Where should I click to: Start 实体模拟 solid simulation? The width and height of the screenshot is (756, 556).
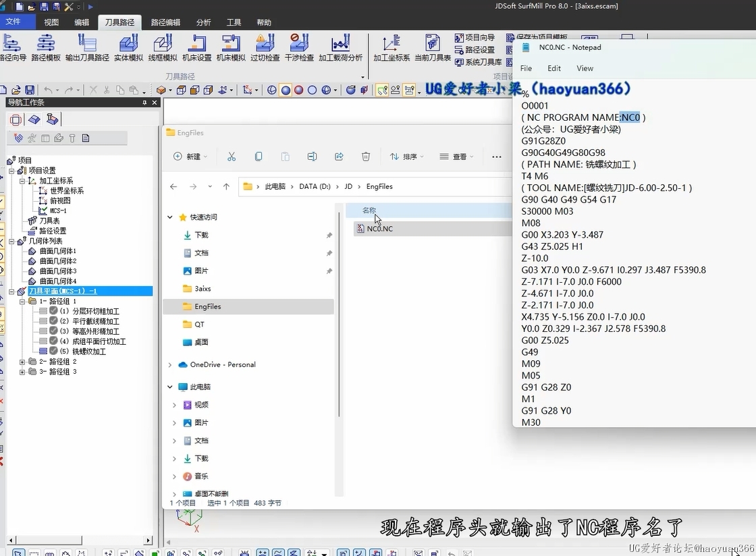128,48
